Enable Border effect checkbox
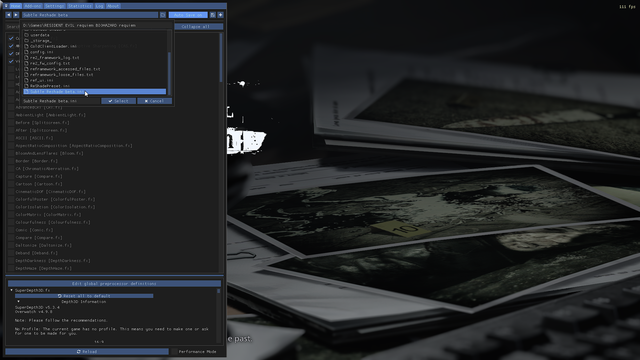The height and width of the screenshot is (360, 640). point(11,161)
